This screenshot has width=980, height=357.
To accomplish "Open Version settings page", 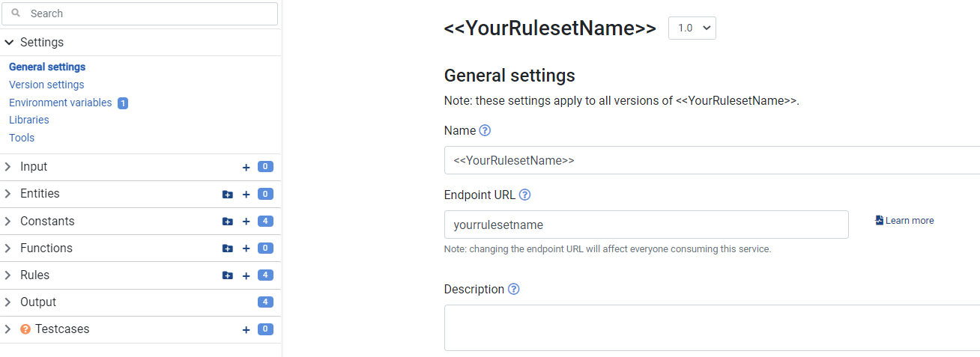I will [x=46, y=85].
